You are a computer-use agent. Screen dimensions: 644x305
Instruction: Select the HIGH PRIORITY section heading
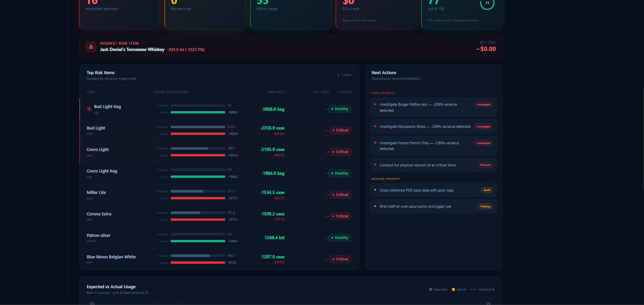tap(383, 93)
